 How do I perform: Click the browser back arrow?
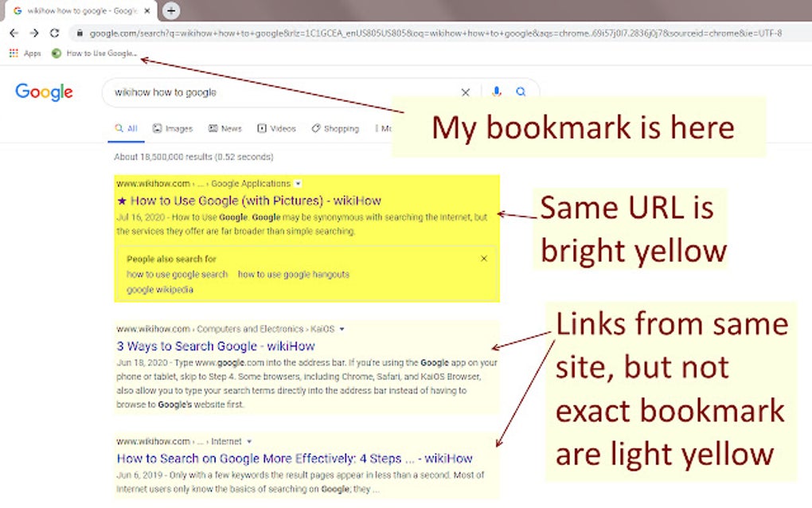coord(14,33)
